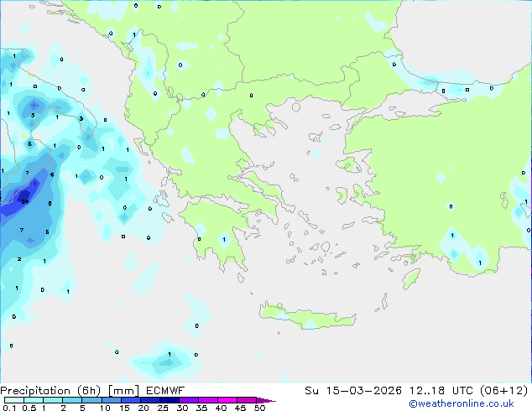Click the arrow-shaped over-50 legend tip

click(x=266, y=400)
